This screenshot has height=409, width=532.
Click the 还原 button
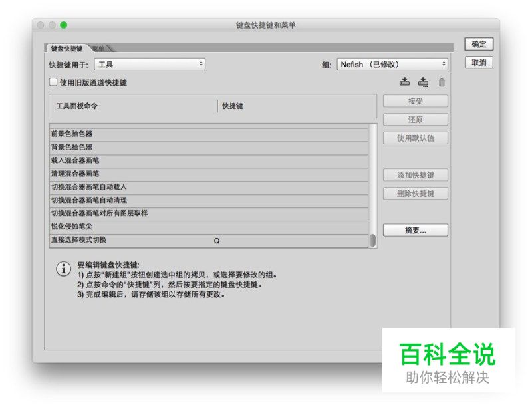click(x=415, y=119)
